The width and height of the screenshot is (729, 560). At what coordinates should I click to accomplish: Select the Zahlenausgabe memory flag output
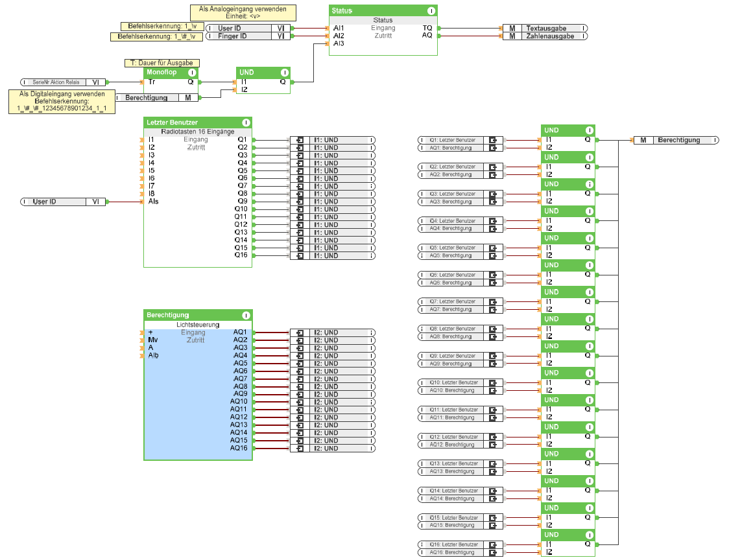(x=545, y=36)
